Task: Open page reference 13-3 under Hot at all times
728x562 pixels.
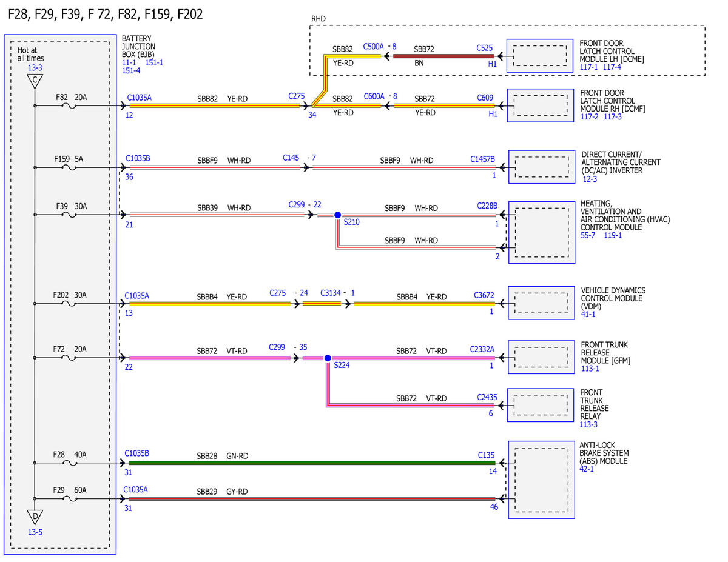Action: pos(35,68)
